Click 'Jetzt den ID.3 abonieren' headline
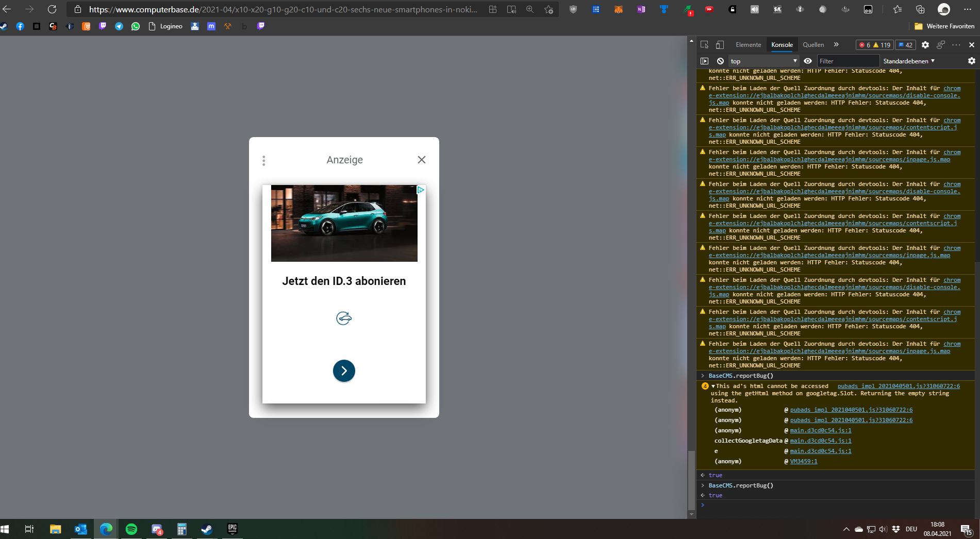This screenshot has width=980, height=539. point(344,281)
